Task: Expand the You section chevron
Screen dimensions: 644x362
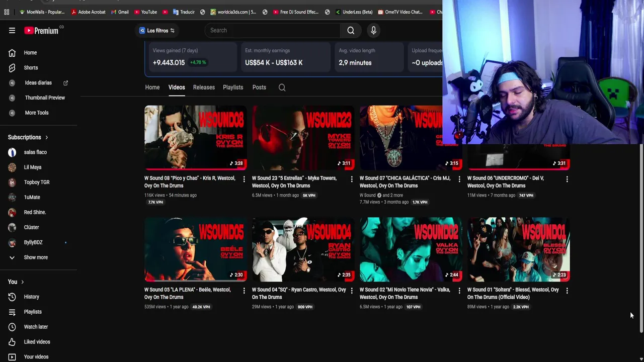Action: (x=23, y=282)
